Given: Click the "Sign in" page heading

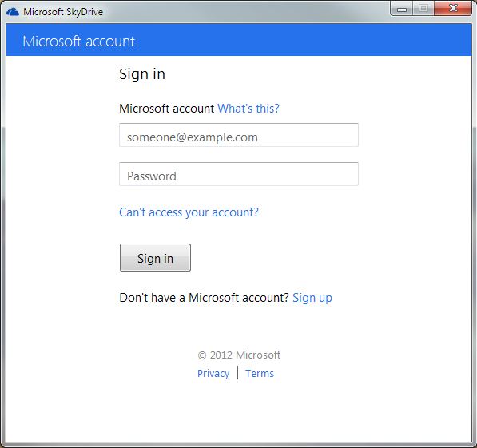Looking at the screenshot, I should [142, 74].
